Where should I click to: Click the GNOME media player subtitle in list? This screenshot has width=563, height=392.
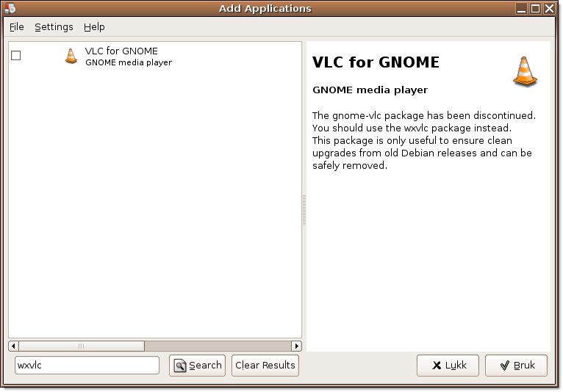coord(129,62)
